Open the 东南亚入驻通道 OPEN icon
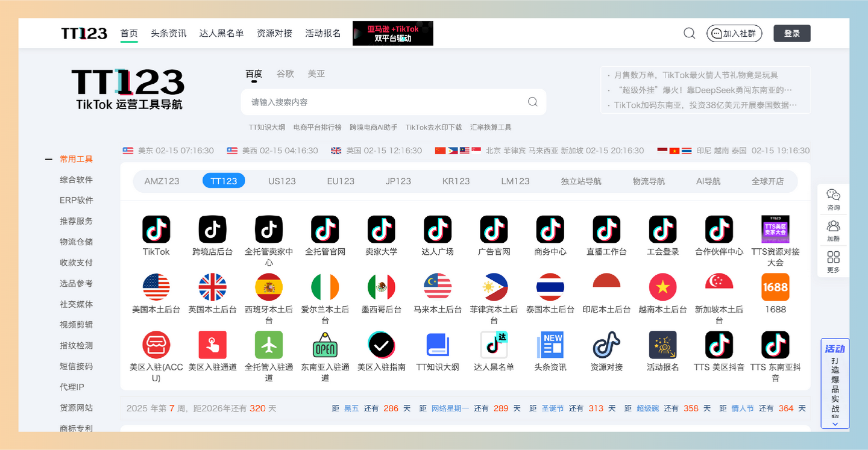 pos(324,345)
